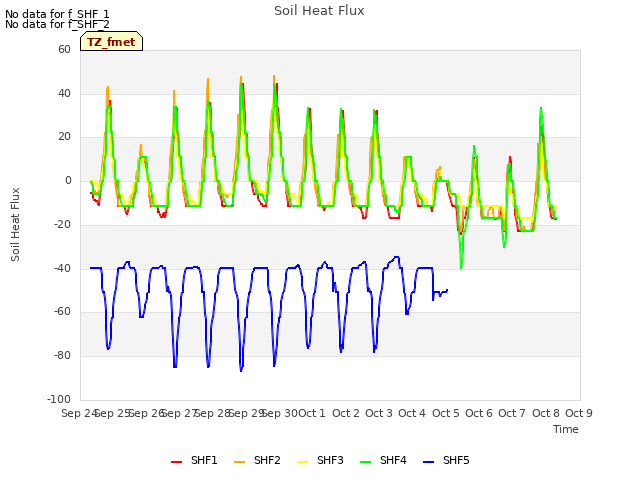
Task: Click the y-axis tick label -100
Action: (59, 399)
